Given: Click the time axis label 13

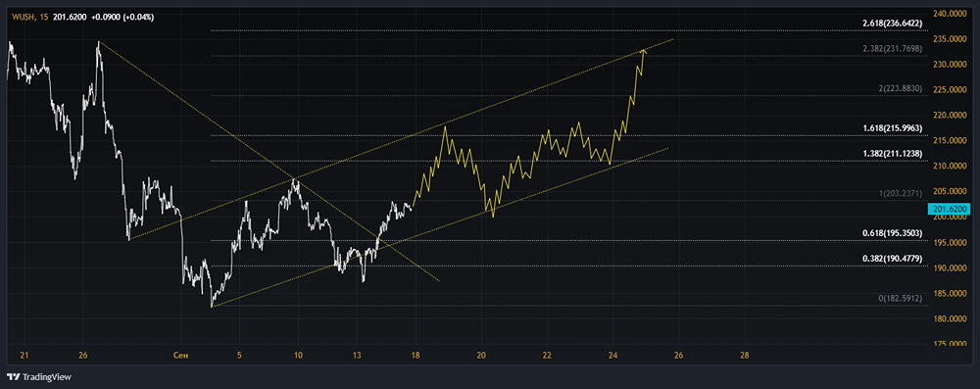Looking at the screenshot, I should pos(357,356).
